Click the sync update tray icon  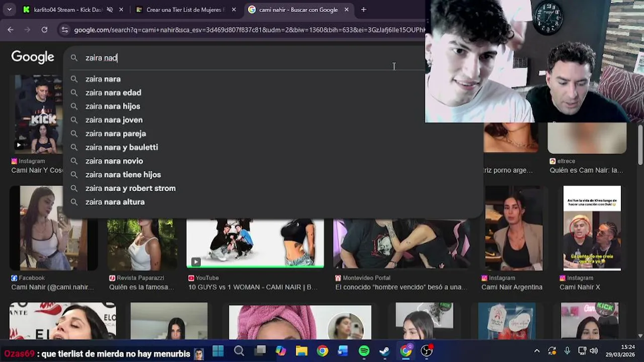552,351
